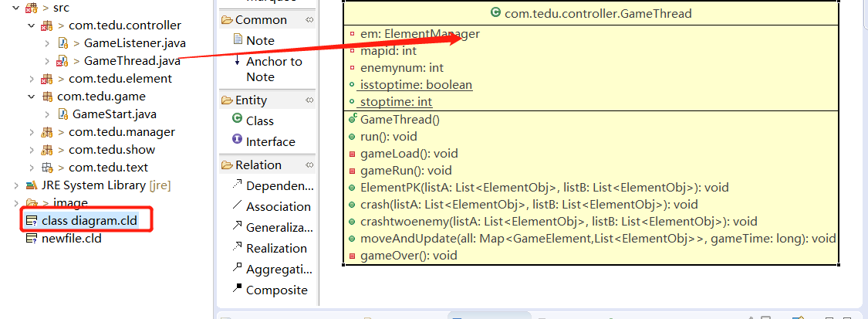Image resolution: width=868 pixels, height=319 pixels.
Task: Click GameStart.java file icon
Action: (63, 114)
